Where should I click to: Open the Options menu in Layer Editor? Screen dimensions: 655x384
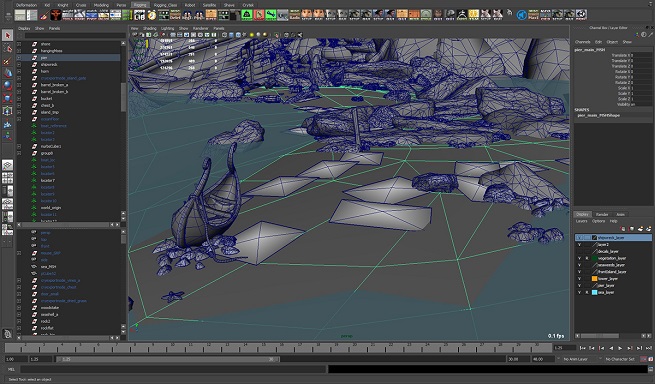tap(598, 221)
